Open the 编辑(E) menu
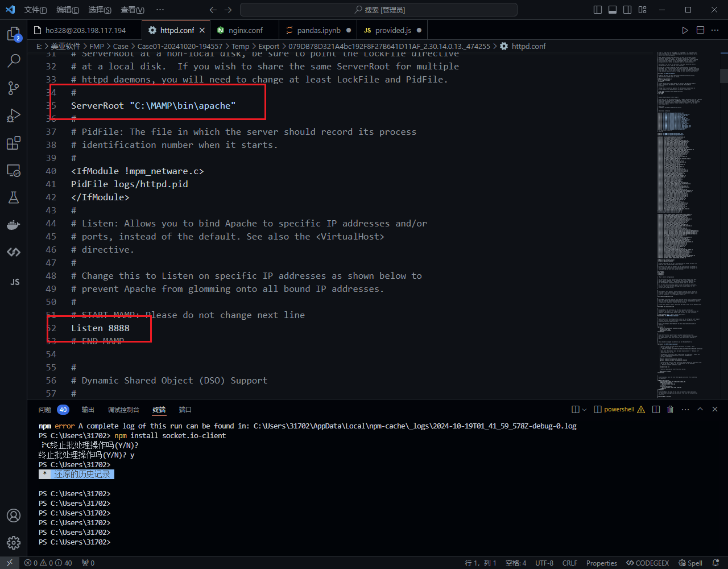Image resolution: width=728 pixels, height=569 pixels. pos(68,10)
